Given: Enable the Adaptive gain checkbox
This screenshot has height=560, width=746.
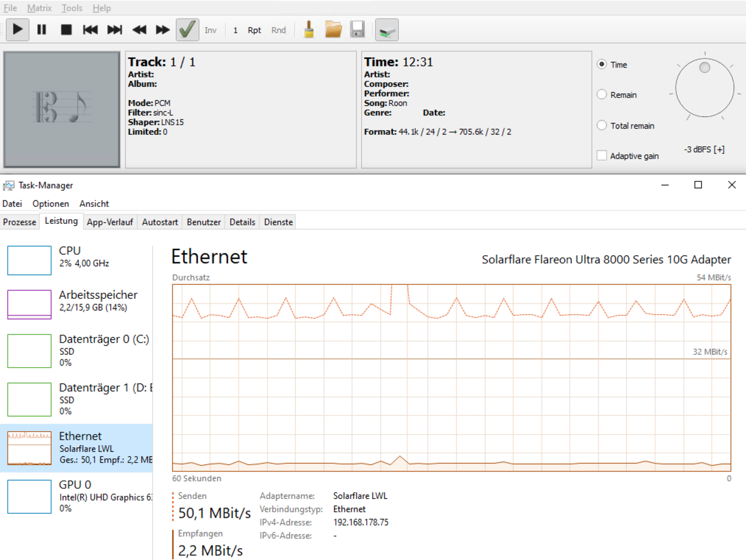Looking at the screenshot, I should click(602, 156).
